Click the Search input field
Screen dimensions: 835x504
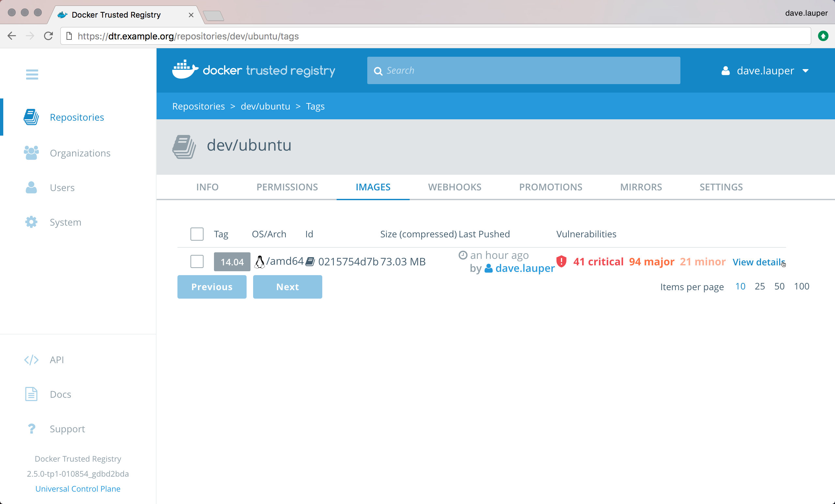[x=524, y=70]
